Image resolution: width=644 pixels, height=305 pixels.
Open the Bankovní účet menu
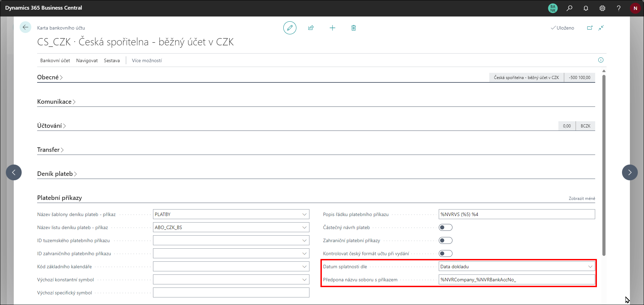pos(55,60)
